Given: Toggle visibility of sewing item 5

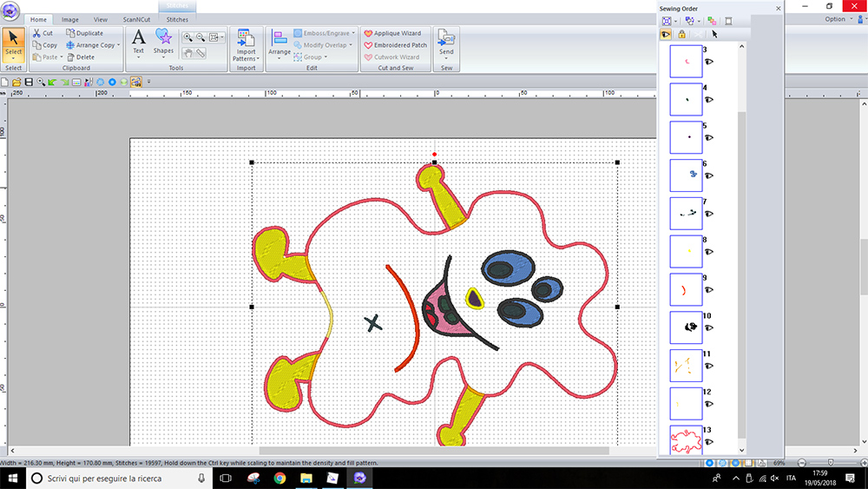Looking at the screenshot, I should [709, 137].
